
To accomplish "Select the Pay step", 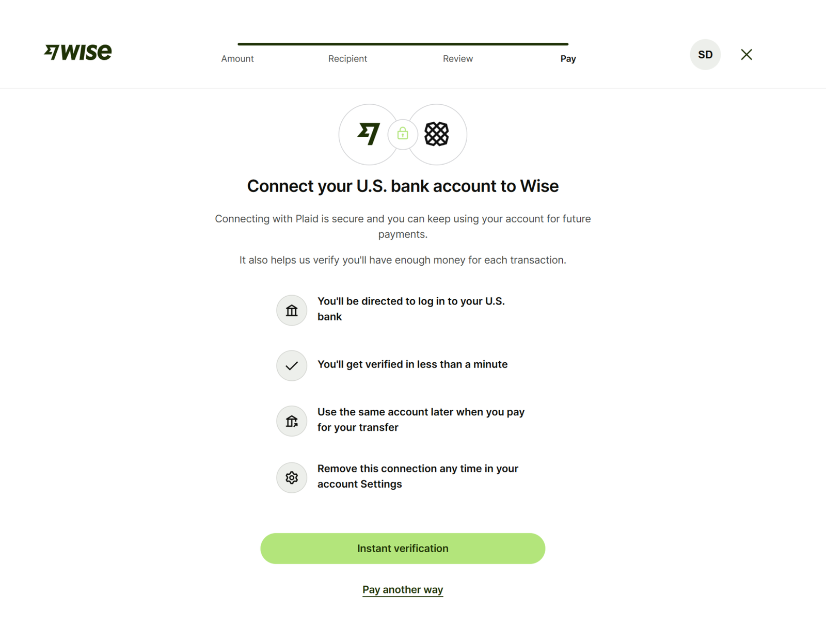I will tap(568, 59).
